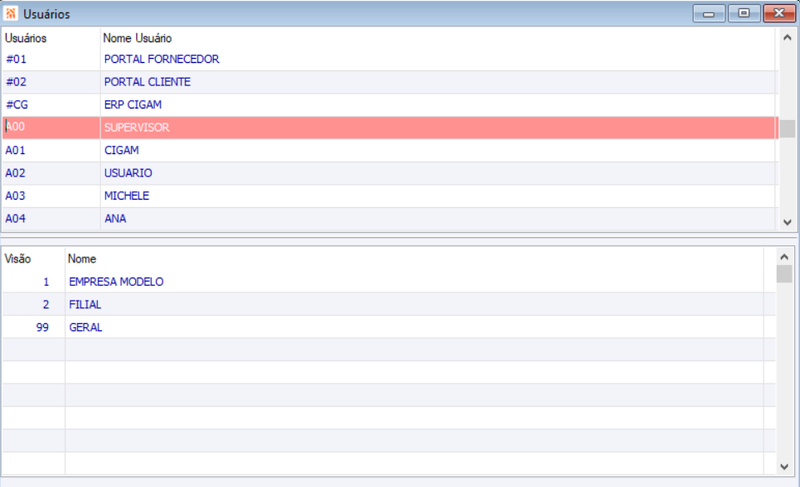This screenshot has height=487, width=800.
Task: Maximize the Usuários window
Action: [x=744, y=13]
